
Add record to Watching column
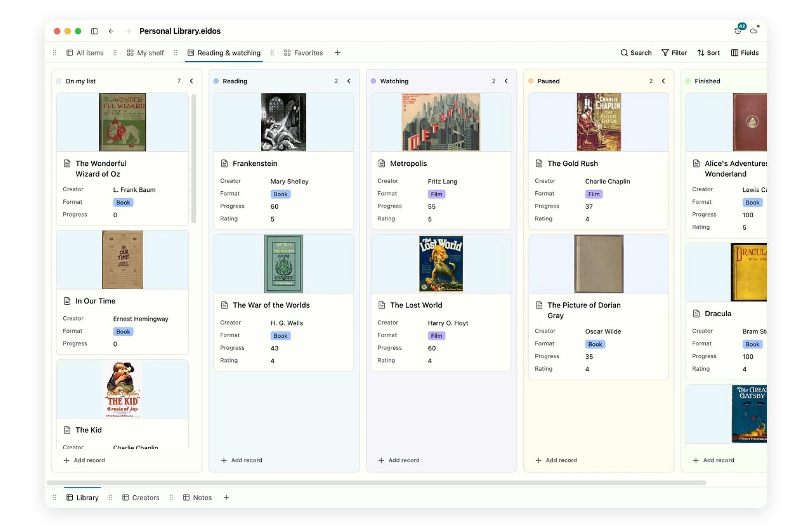398,460
